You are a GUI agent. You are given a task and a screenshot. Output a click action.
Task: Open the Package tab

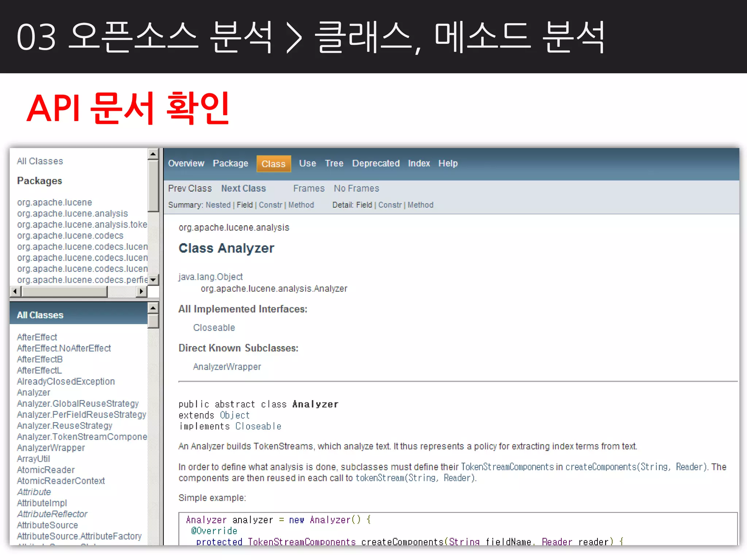click(x=231, y=163)
